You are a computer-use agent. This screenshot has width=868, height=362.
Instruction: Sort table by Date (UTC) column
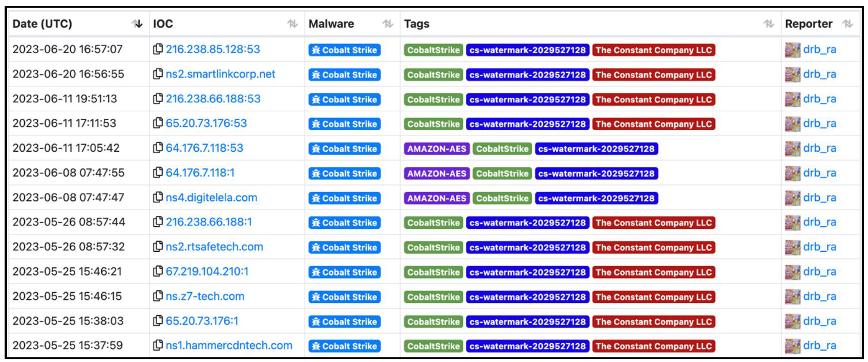(x=137, y=24)
